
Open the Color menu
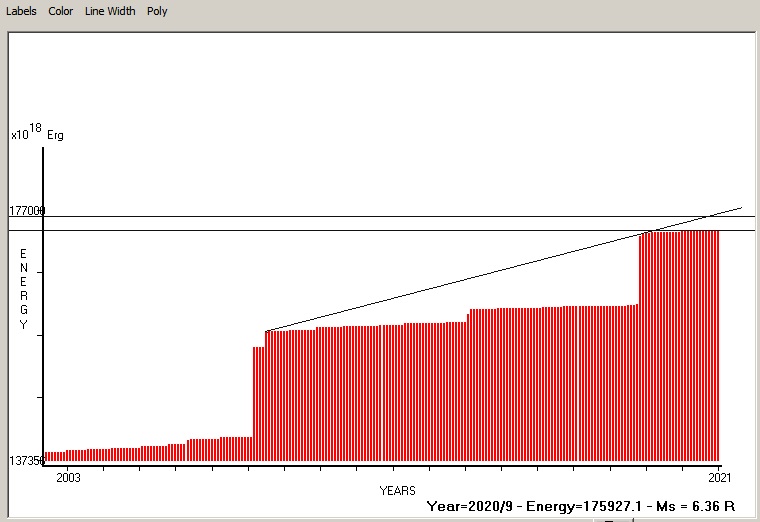(60, 11)
